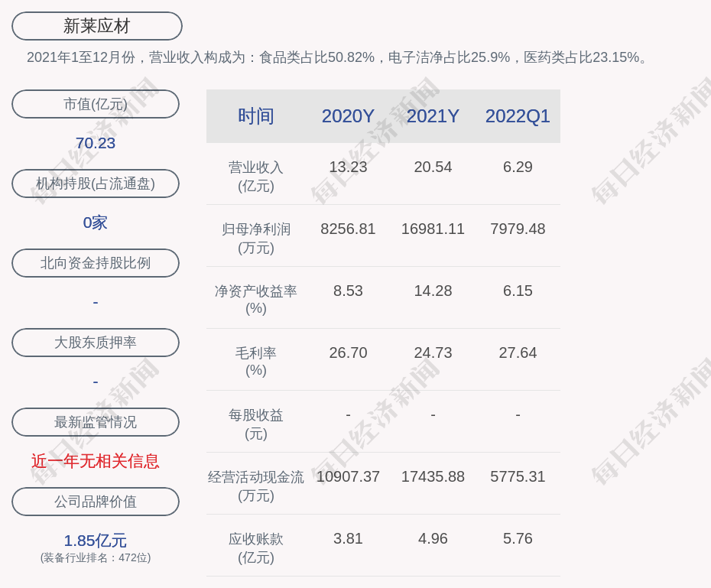The height and width of the screenshot is (588, 711).
Task: Click the red 近一年无相关信息 text
Action: click(96, 461)
